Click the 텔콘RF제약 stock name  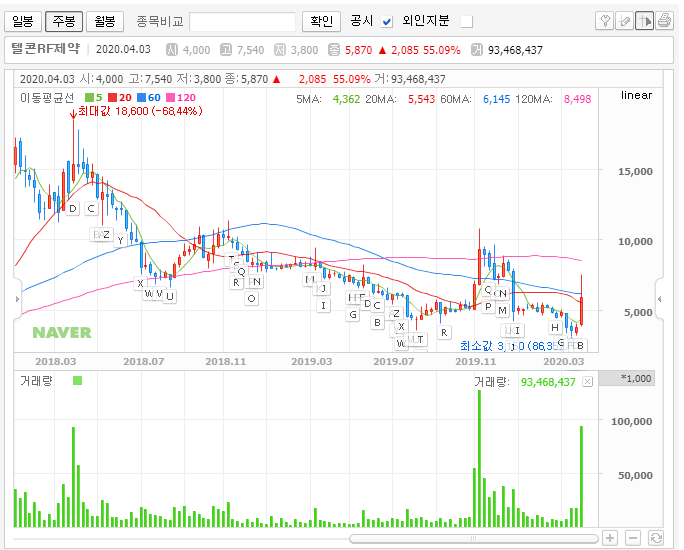45,49
